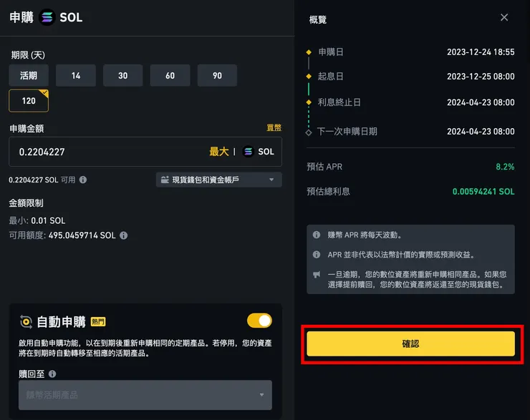
Task: Open the 賺幣活期產品 redeem-to dropdown
Action: (145, 395)
